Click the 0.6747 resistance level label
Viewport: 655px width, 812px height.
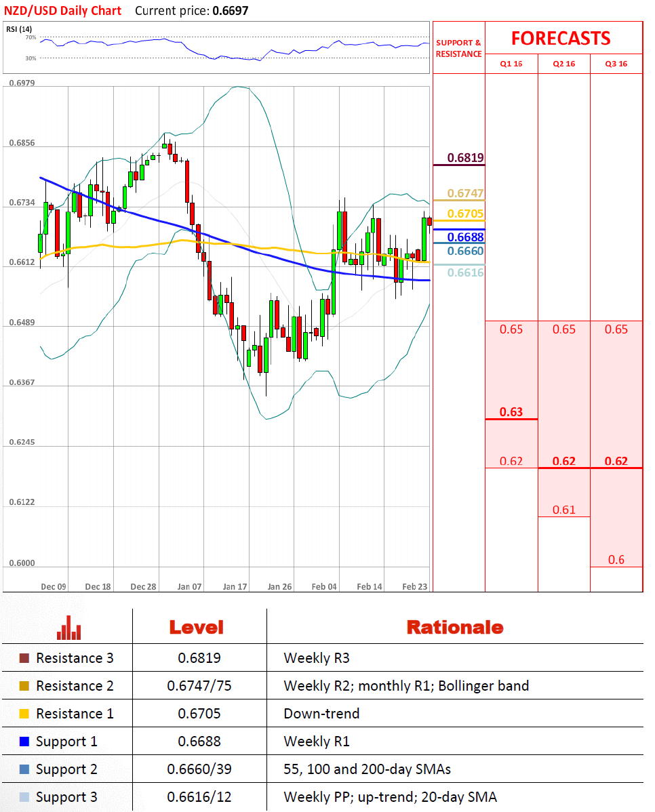point(465,193)
